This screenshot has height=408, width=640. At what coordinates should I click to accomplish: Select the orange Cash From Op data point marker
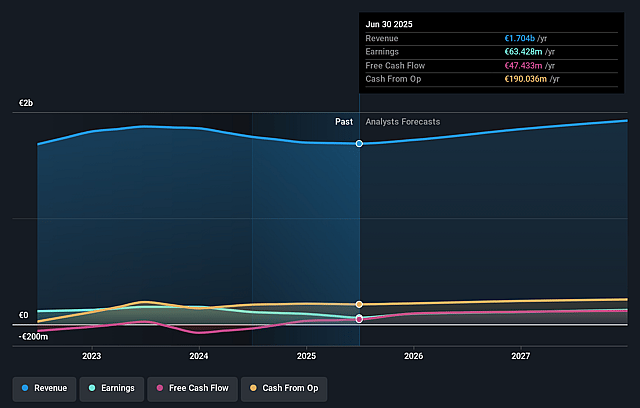(x=359, y=304)
